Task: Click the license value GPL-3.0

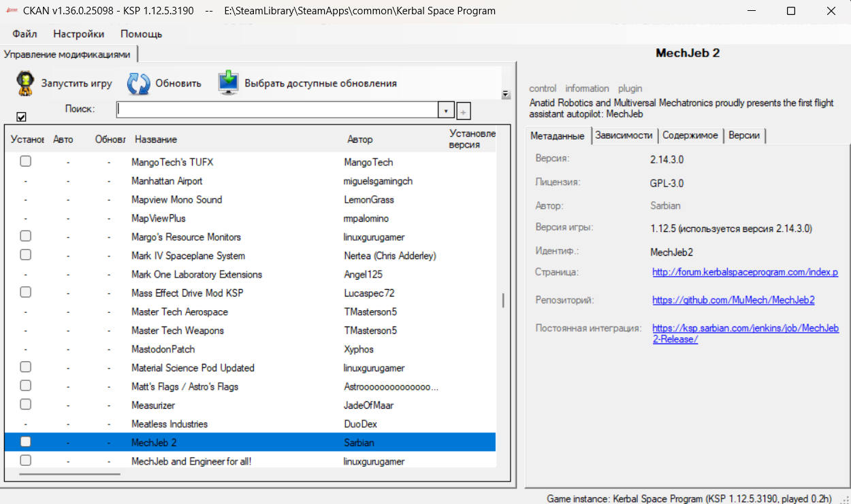Action: tap(667, 183)
